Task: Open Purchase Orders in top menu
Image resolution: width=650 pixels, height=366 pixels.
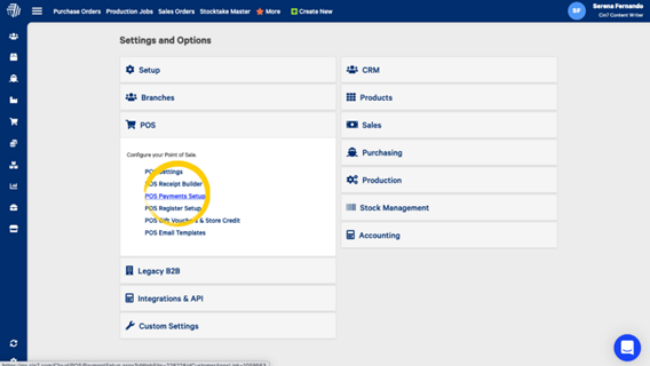Action: pos(77,12)
